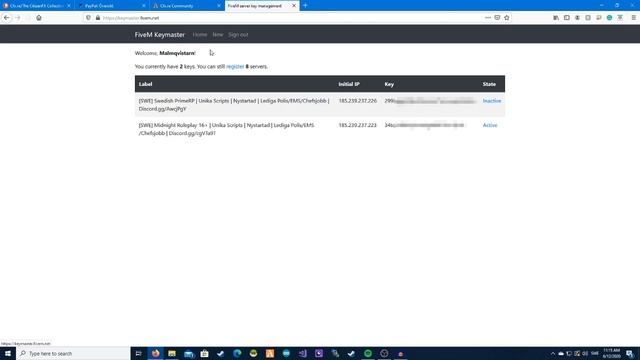The image size is (640, 360).
Task: Click the Initial IP column header
Action: coord(349,84)
